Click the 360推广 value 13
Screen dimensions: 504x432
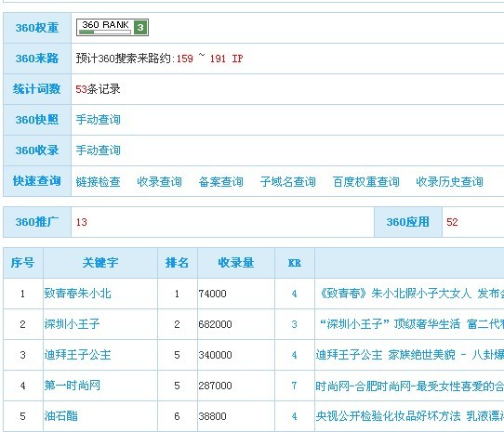point(81,222)
